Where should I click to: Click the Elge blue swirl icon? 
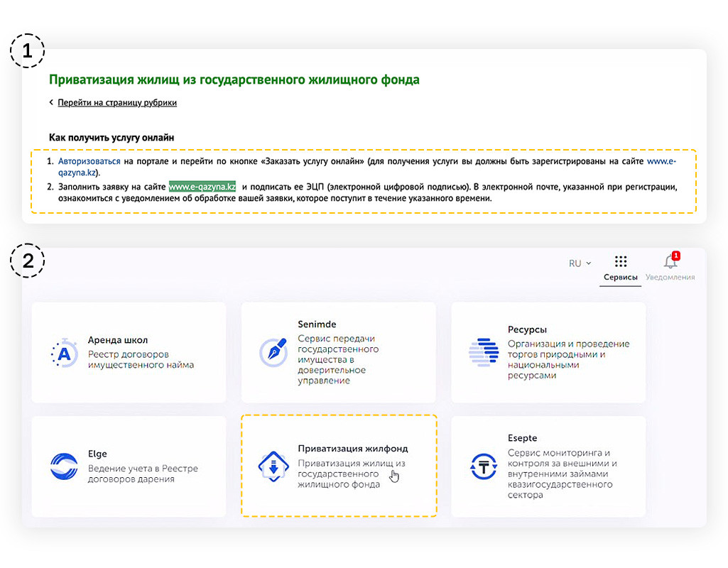coord(64,466)
